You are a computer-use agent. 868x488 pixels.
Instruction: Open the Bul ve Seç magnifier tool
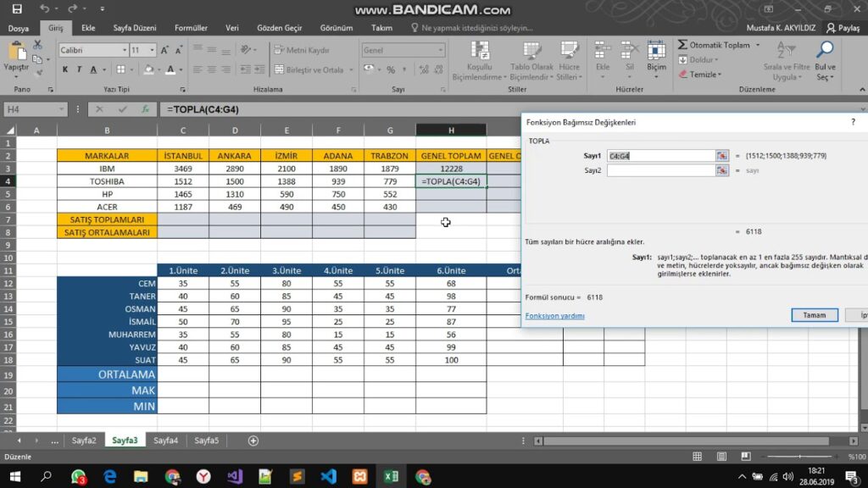(825, 58)
